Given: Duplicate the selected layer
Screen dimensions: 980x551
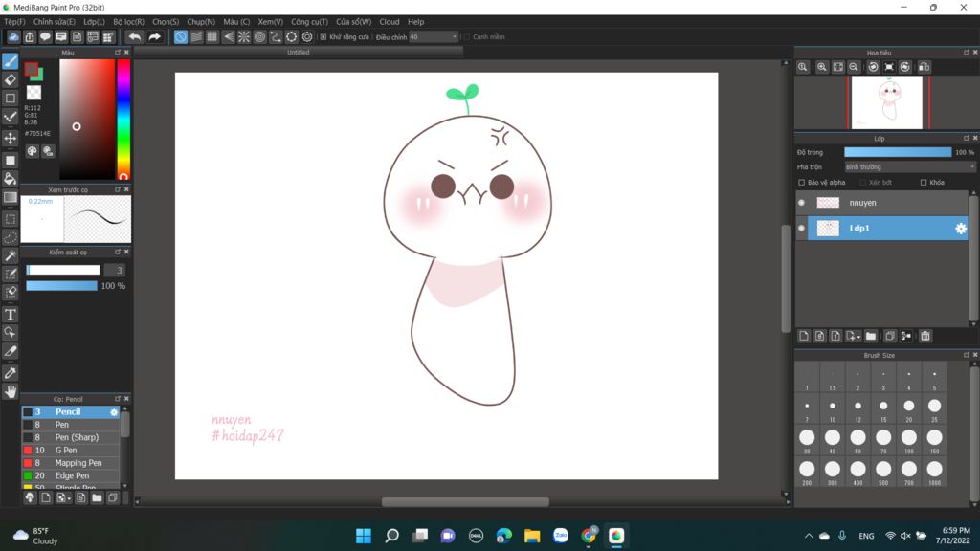Looking at the screenshot, I should (890, 336).
